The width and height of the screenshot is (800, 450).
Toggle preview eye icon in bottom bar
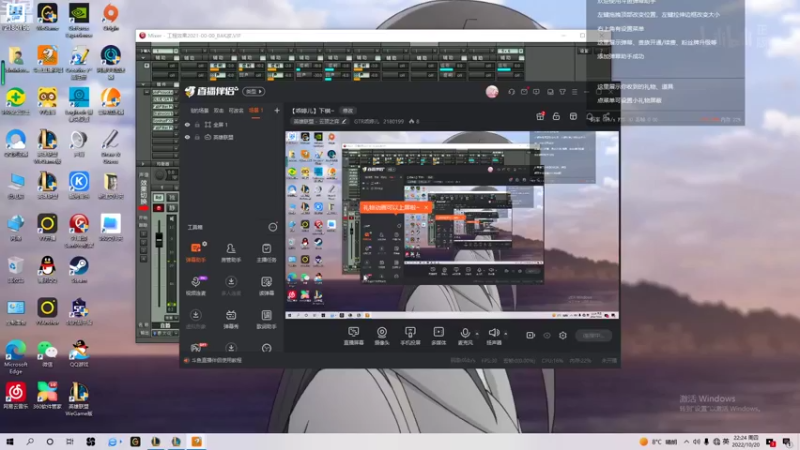click(x=547, y=335)
